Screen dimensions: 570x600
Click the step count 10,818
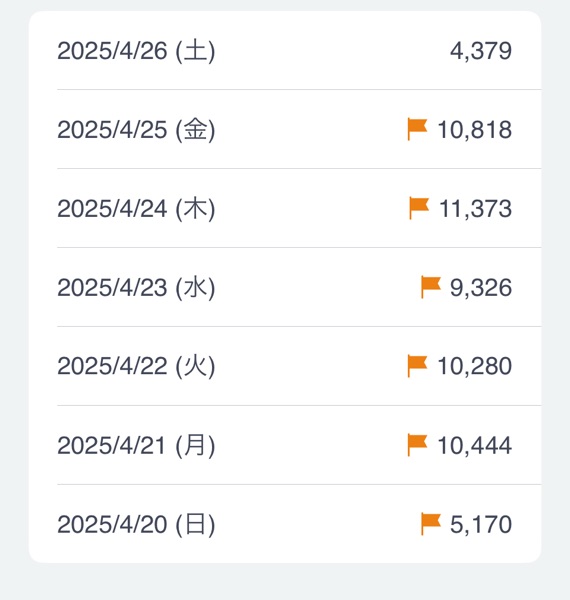pos(475,130)
